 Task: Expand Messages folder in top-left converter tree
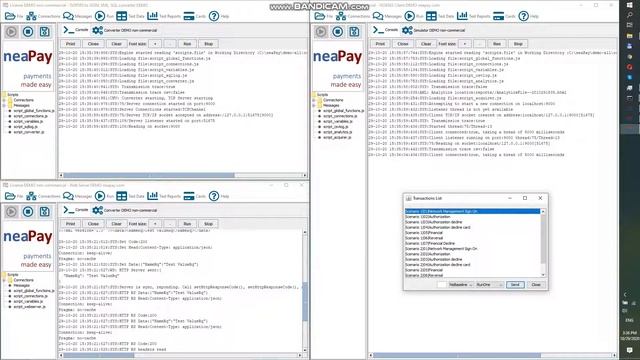pos(4,105)
